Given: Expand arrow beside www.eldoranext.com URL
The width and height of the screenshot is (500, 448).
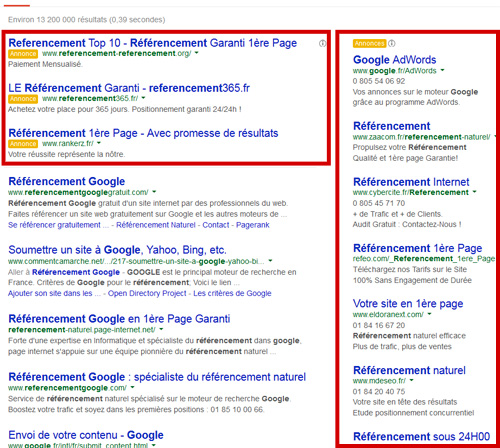Looking at the screenshot, I should [x=429, y=314].
